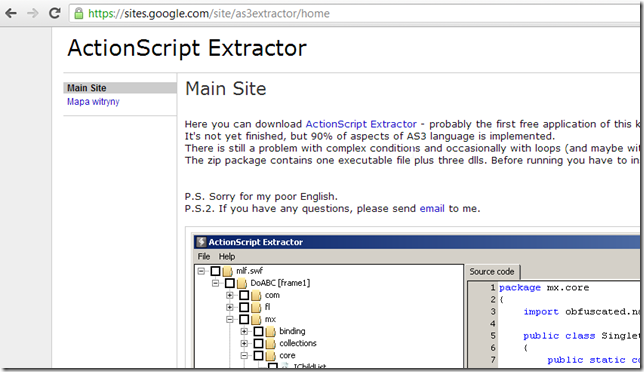
Task: Click the com folder icon
Action: click(256, 295)
